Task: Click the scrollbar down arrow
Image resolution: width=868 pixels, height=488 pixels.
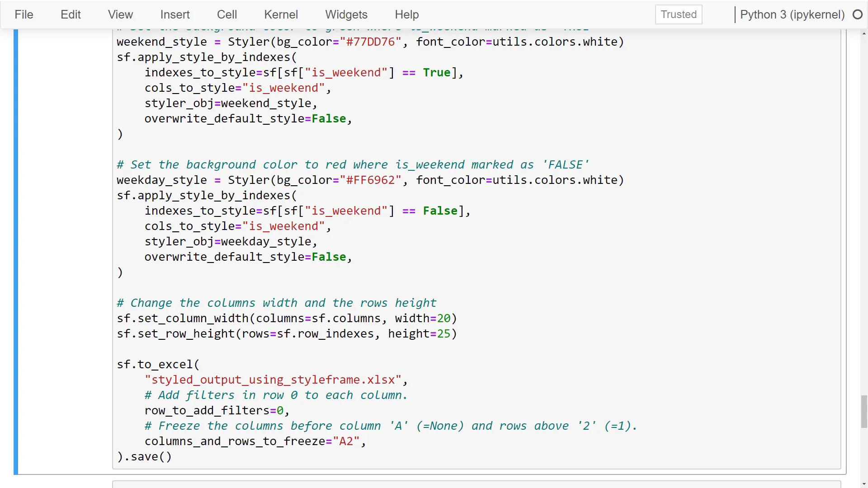Action: (863, 483)
